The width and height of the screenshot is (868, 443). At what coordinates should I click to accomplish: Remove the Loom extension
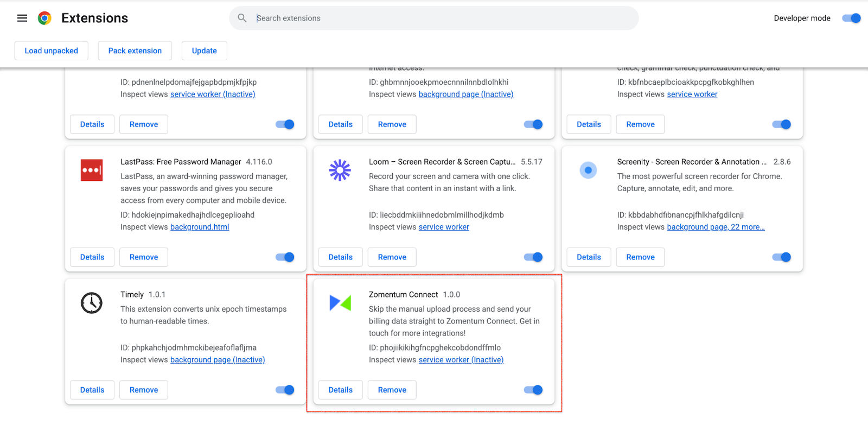coord(392,257)
